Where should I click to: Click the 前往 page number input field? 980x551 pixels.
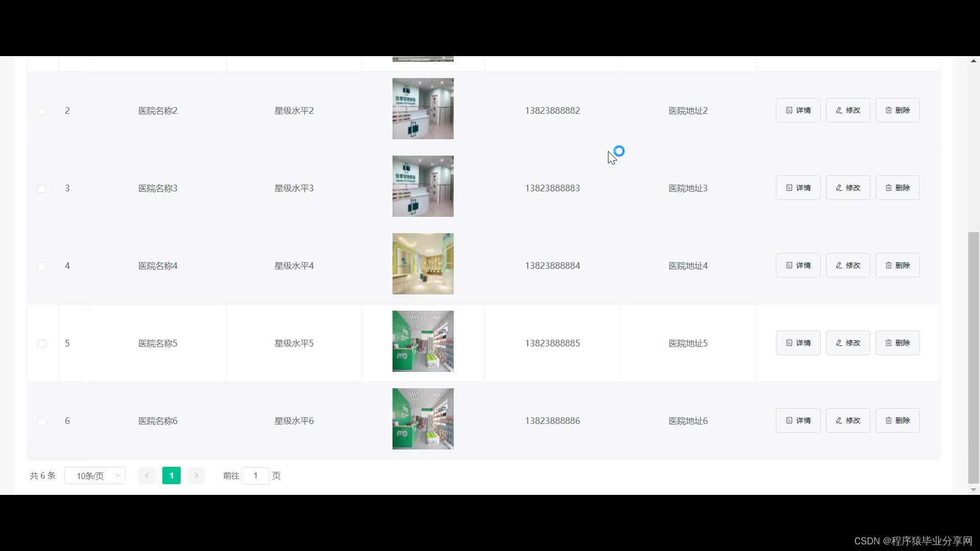(255, 475)
